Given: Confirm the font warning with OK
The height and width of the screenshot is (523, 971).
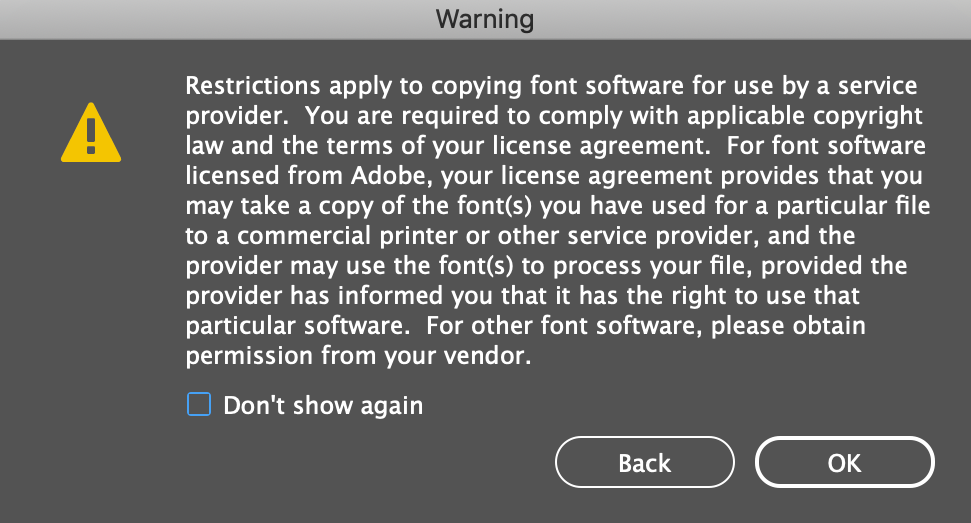Looking at the screenshot, I should (x=844, y=462).
